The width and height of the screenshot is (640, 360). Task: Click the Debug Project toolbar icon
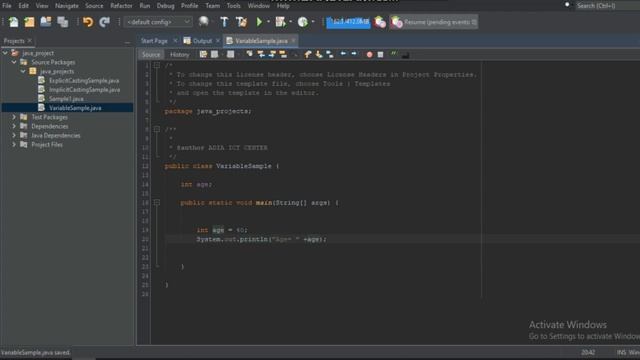tap(280, 22)
